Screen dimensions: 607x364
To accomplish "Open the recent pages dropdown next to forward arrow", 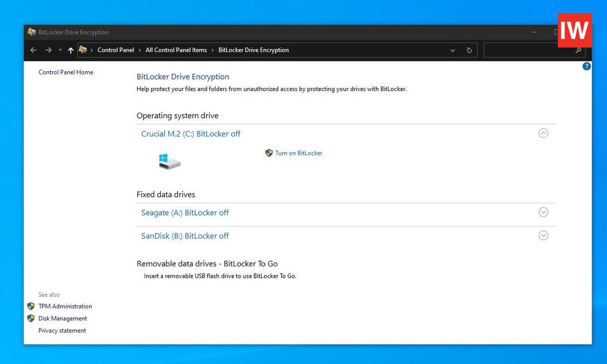I will (x=60, y=50).
